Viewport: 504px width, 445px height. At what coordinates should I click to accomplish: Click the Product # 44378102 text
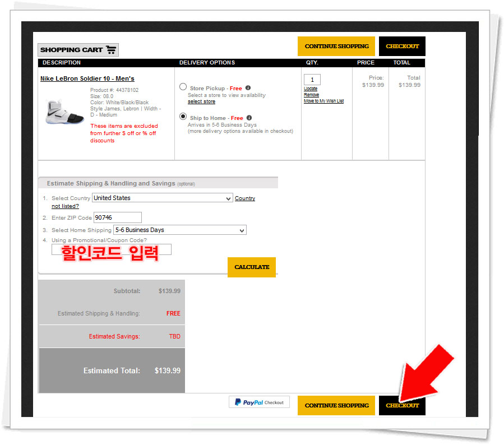[114, 90]
